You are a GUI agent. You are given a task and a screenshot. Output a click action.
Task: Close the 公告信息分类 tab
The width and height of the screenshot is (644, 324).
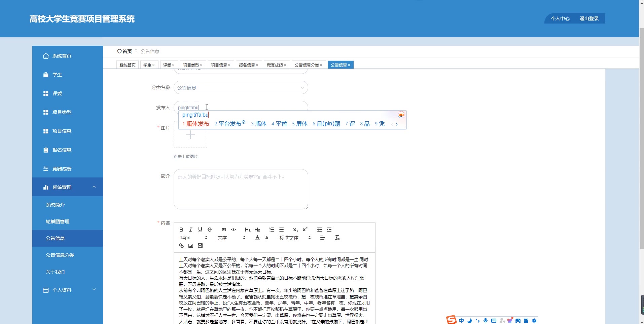[321, 65]
